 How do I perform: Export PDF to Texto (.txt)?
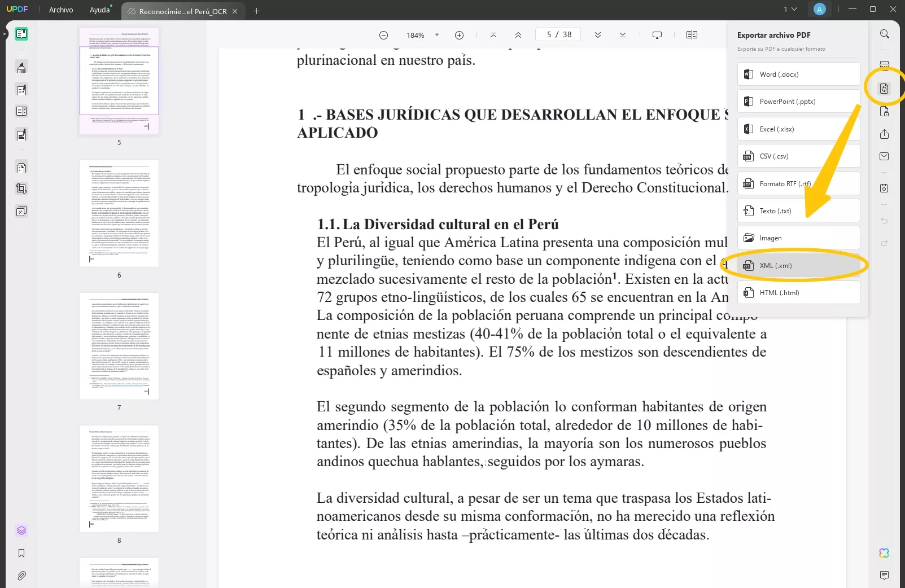tap(798, 210)
